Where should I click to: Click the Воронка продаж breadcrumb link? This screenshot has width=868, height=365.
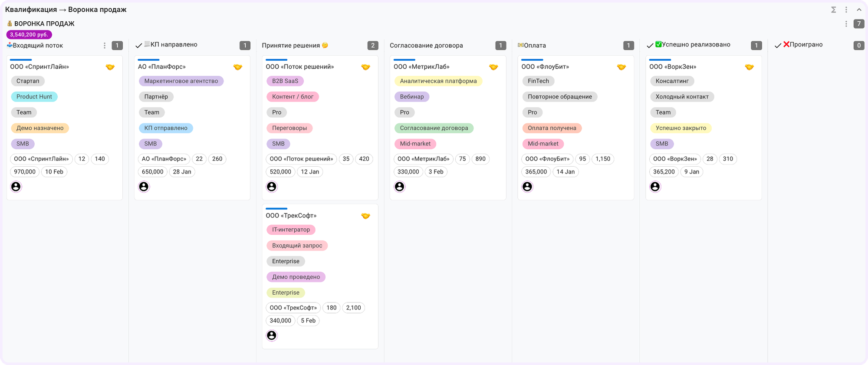point(98,9)
